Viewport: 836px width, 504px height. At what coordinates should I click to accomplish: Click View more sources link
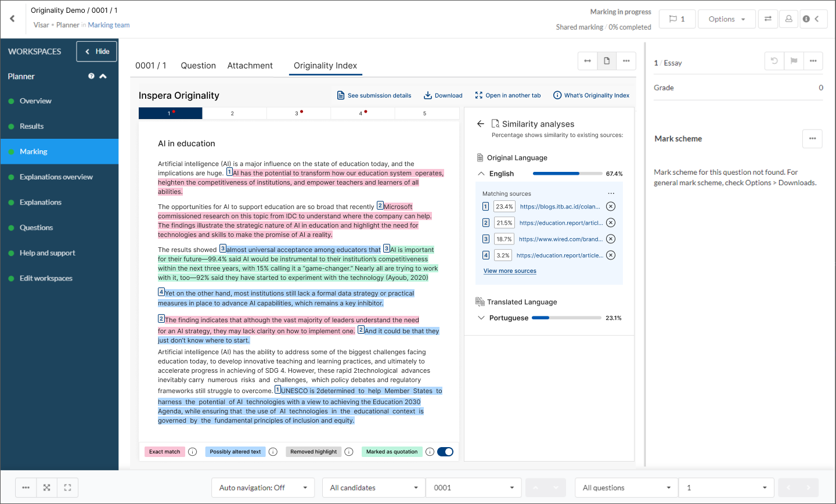(510, 271)
